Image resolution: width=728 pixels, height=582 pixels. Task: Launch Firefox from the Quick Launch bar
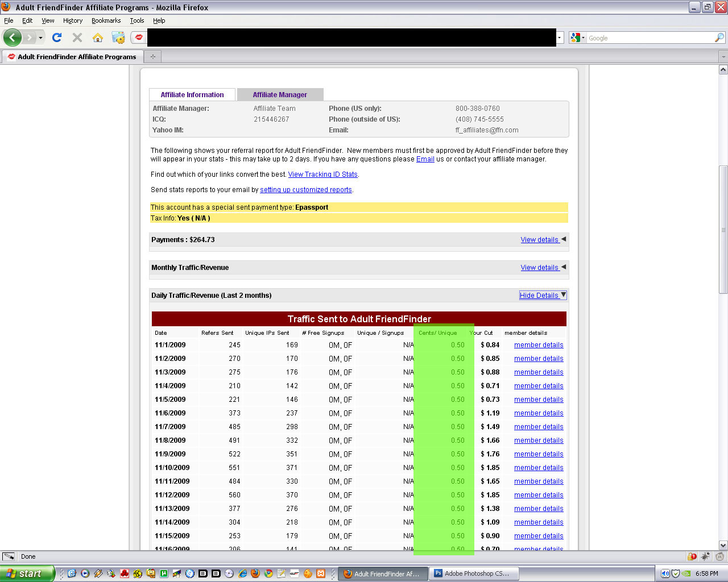point(255,573)
